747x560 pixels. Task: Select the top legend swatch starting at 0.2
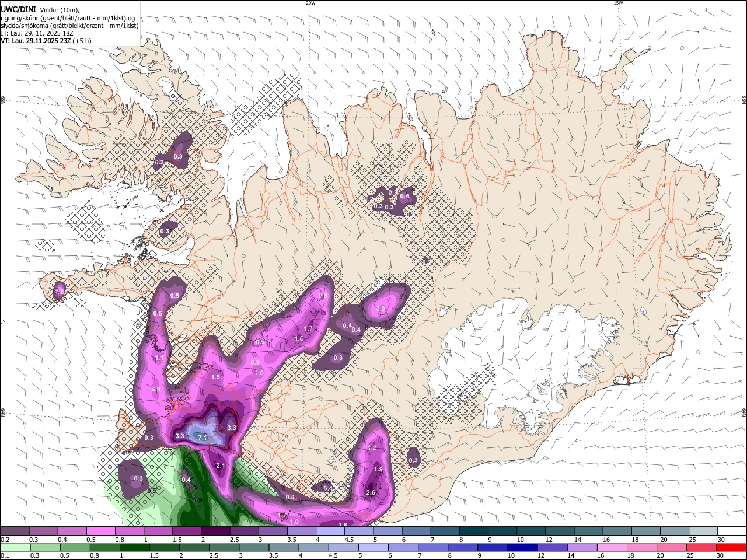(15, 531)
